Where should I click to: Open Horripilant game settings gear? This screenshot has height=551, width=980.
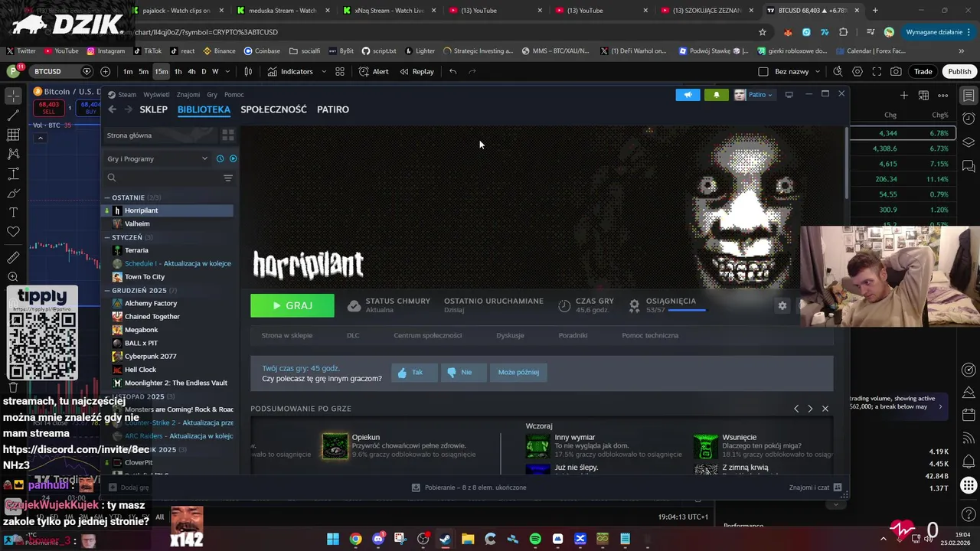click(x=782, y=305)
